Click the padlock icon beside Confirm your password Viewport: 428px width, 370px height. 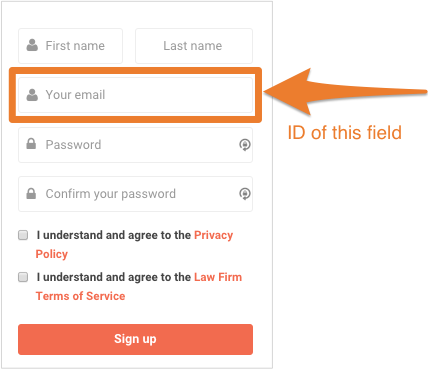tap(31, 193)
